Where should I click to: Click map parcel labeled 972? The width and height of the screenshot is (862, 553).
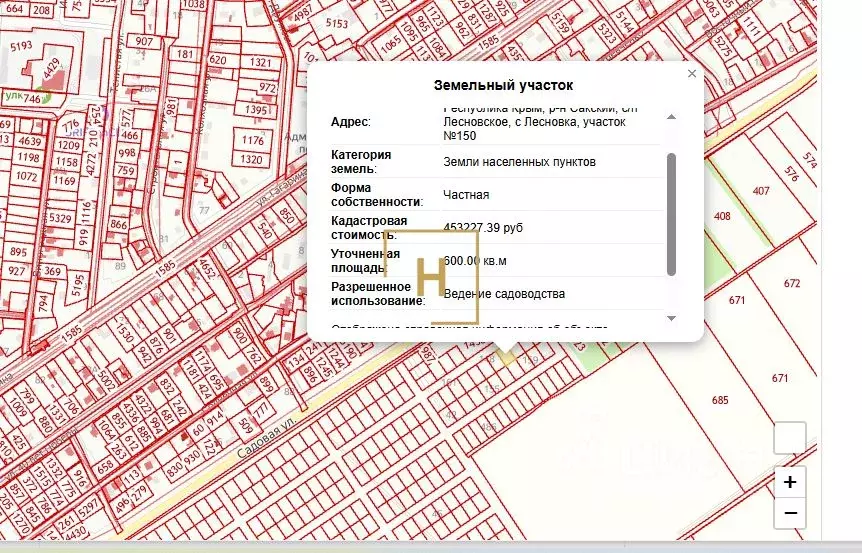[268, 87]
